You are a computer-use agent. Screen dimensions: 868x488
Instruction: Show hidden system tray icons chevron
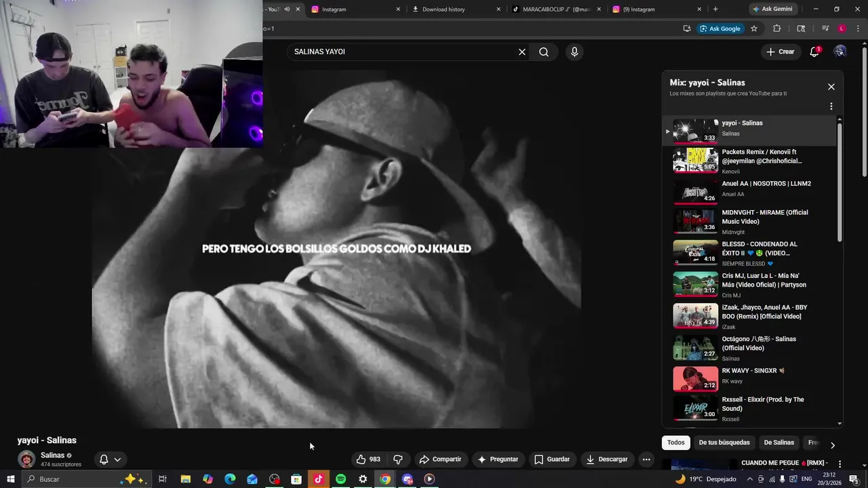click(749, 479)
